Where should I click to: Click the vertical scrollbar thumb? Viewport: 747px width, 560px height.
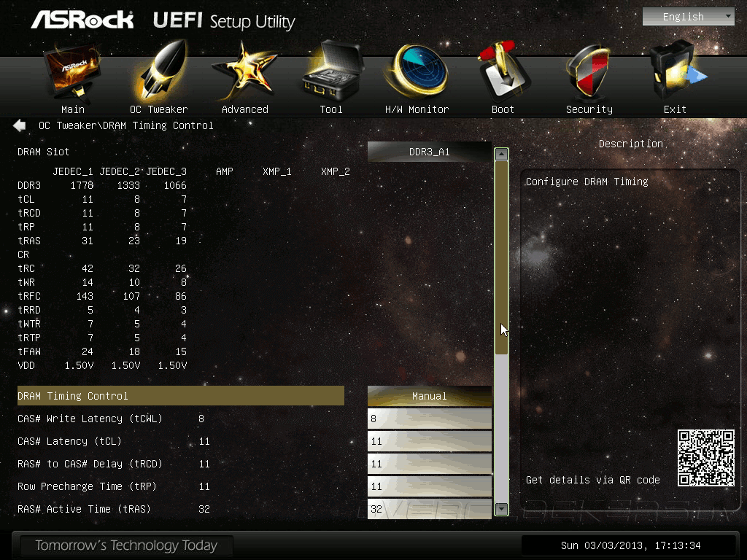(501, 257)
